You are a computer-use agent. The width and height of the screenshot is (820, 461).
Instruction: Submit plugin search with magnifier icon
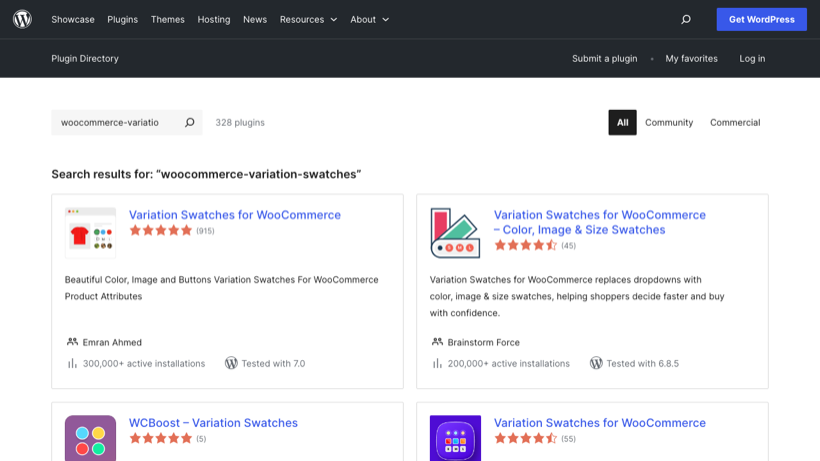coord(190,122)
